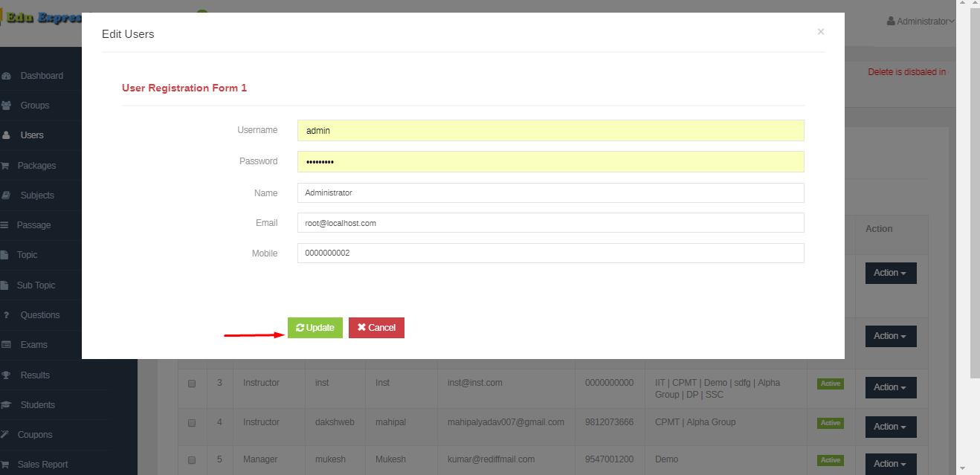Open the first Action dropdown in table
Image resolution: width=980 pixels, height=475 pixels.
(x=891, y=273)
